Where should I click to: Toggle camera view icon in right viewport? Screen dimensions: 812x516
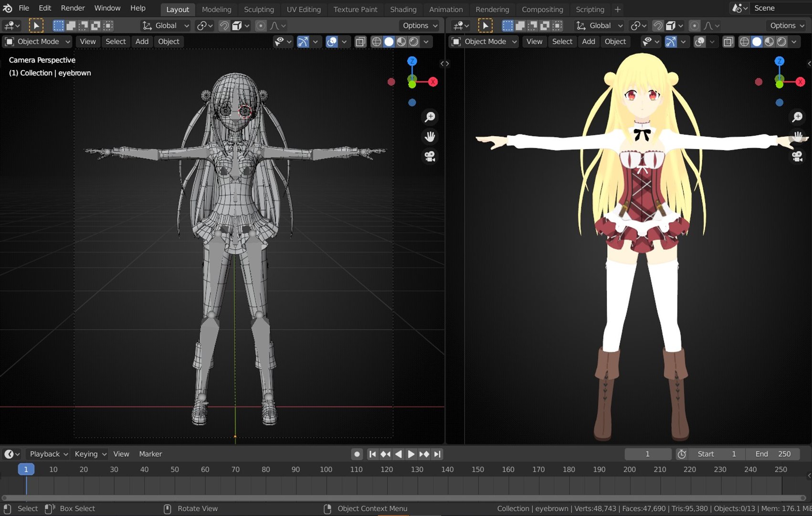coord(798,157)
